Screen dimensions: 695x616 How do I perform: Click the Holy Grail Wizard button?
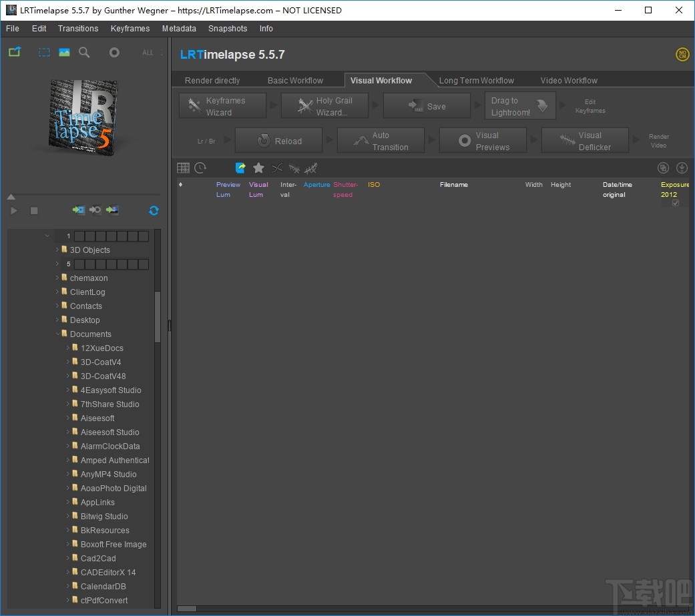(x=324, y=106)
